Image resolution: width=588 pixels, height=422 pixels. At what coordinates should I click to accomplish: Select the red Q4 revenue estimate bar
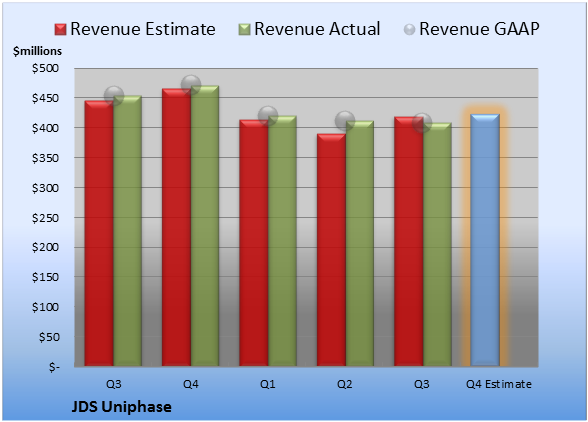click(x=176, y=227)
